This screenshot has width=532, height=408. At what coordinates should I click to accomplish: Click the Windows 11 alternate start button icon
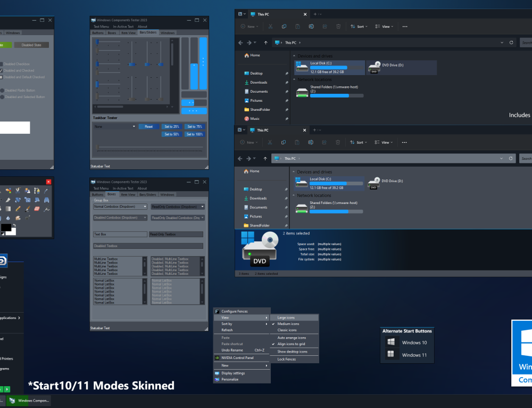point(390,354)
